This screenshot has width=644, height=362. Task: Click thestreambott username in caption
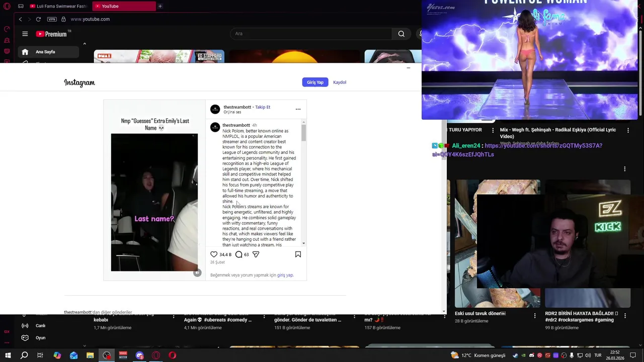pos(236,125)
